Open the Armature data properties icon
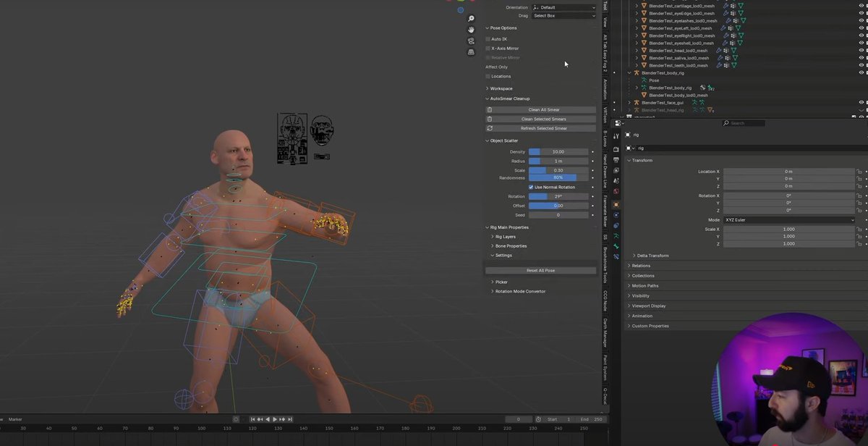The width and height of the screenshot is (868, 446). 616,236
